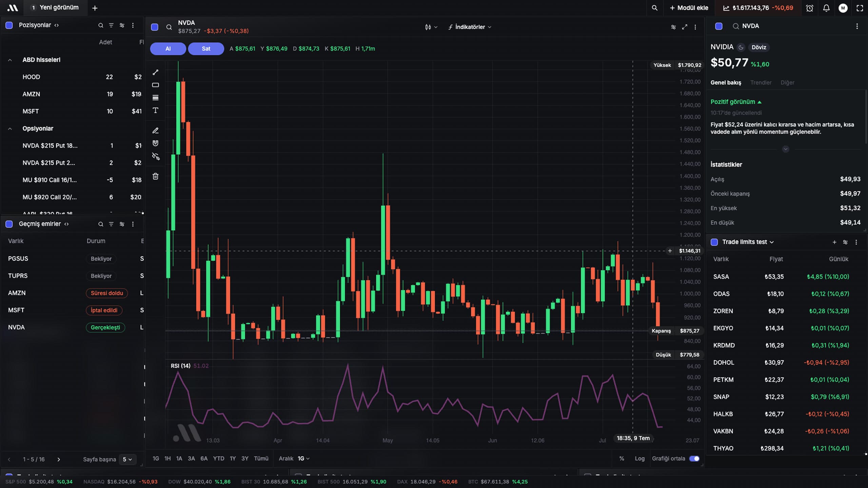Click the blue color square in Pozisyonlar panel

pyautogui.click(x=9, y=25)
